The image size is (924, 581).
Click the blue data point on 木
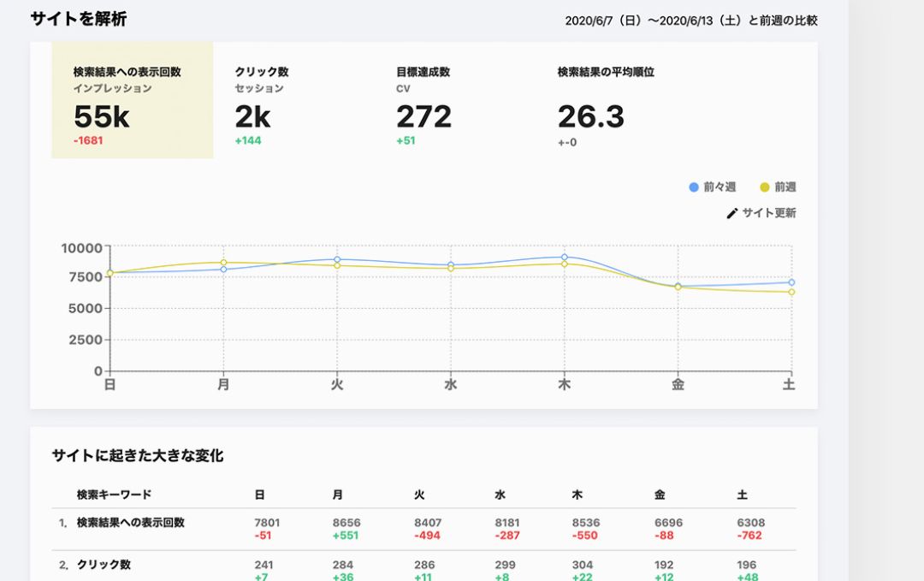click(x=565, y=257)
